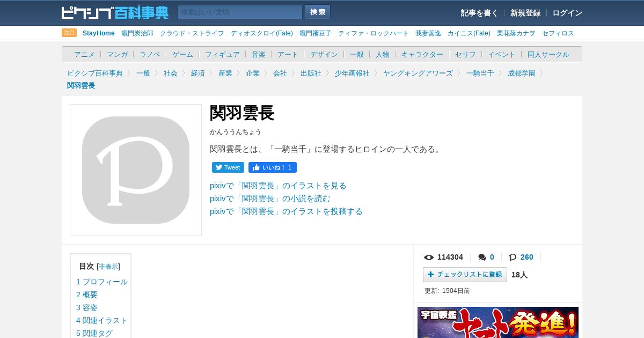644x338 pixels.
Task: Click the pixiv works count 260
Action: [527, 257]
